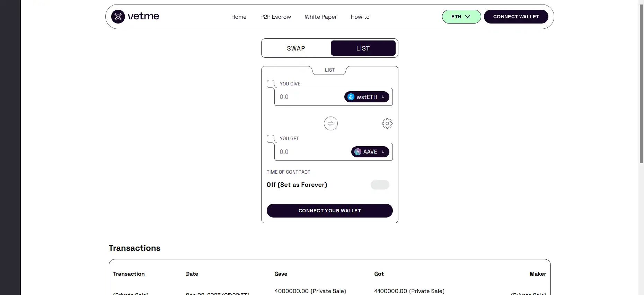
Task: Click the vetme logo icon
Action: (x=118, y=17)
